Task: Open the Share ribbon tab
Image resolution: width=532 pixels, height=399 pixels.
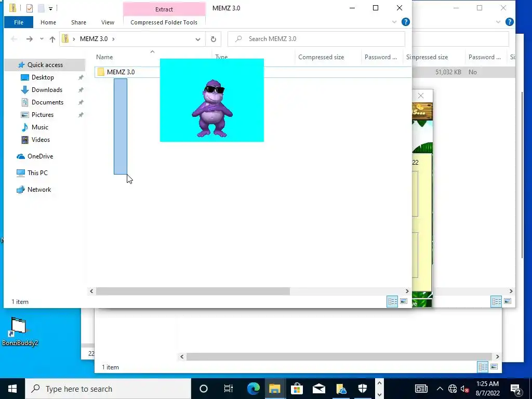Action: 78,22
